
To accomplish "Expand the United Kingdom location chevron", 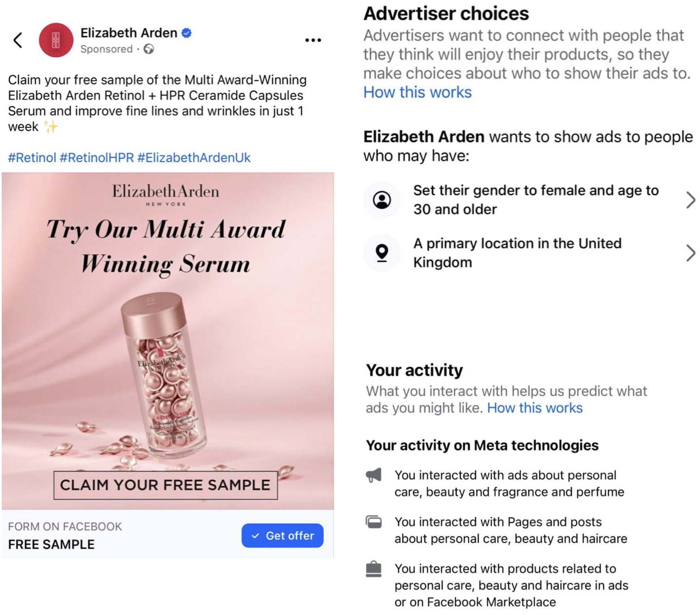I will tap(691, 253).
